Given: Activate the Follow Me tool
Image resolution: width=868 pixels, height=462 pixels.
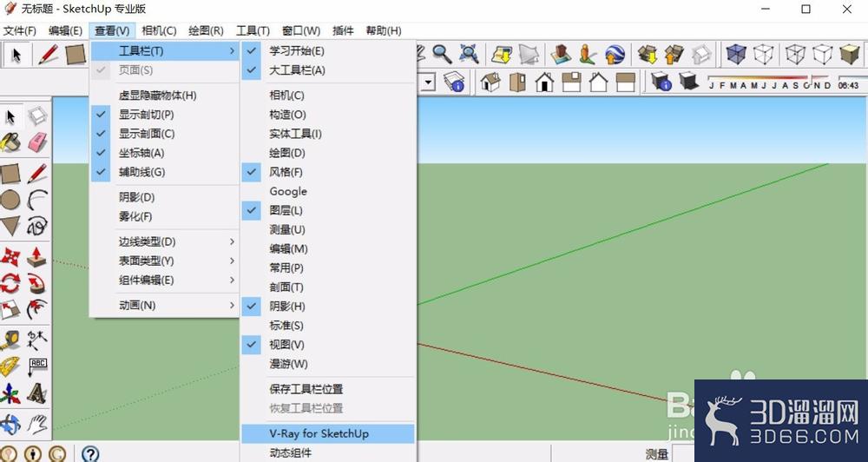Looking at the screenshot, I should coord(36,284).
